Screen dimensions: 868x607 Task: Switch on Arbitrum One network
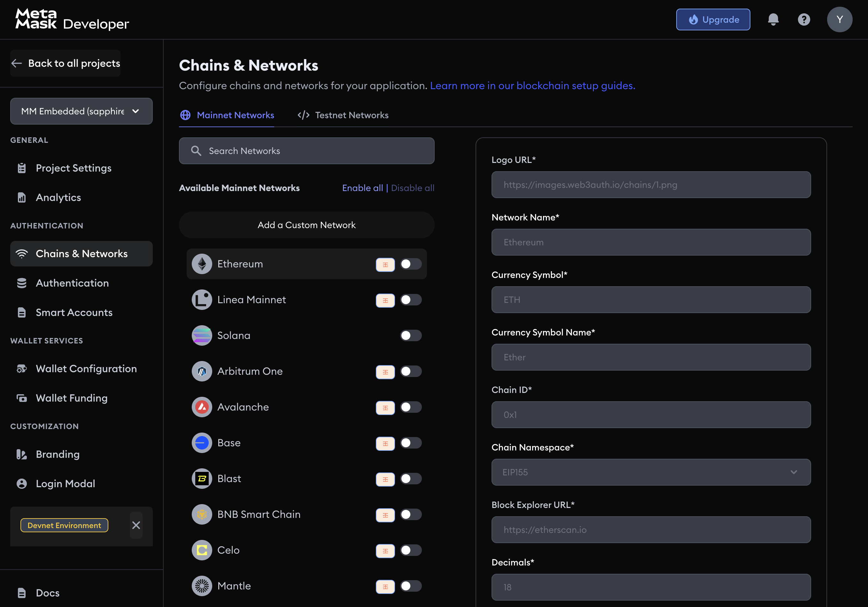click(x=411, y=371)
